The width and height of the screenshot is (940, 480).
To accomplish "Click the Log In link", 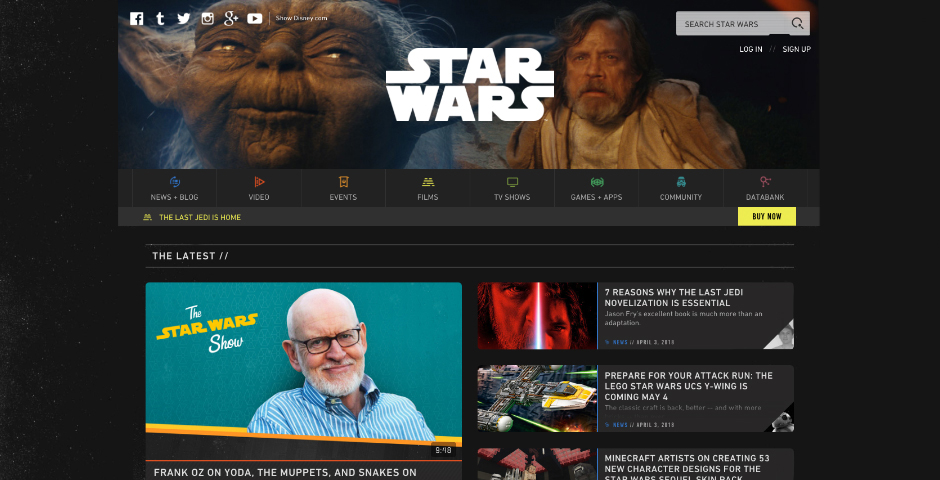I will coord(751,49).
